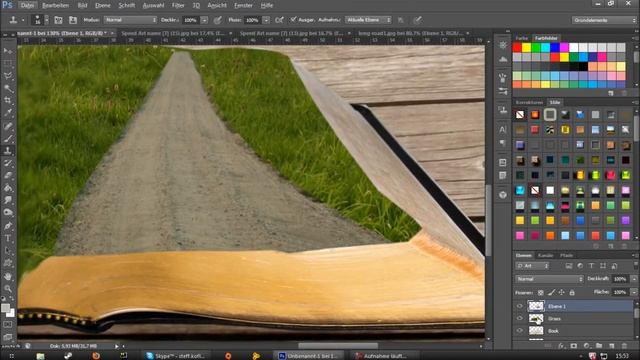
Task: Select the Eyedropper tool
Action: coord(8,113)
